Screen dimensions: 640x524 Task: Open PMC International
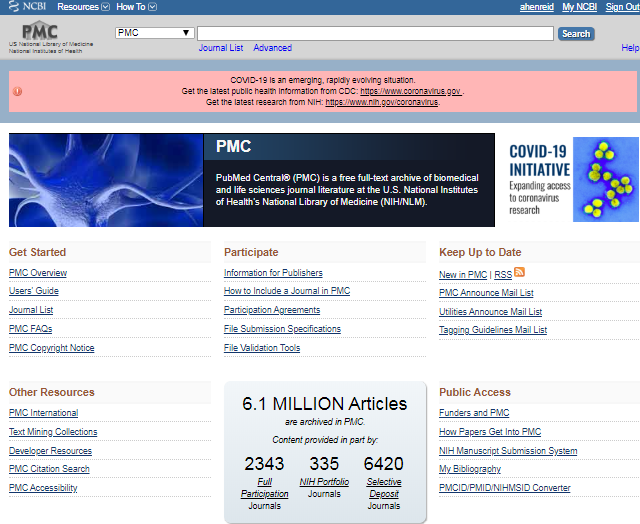click(44, 413)
